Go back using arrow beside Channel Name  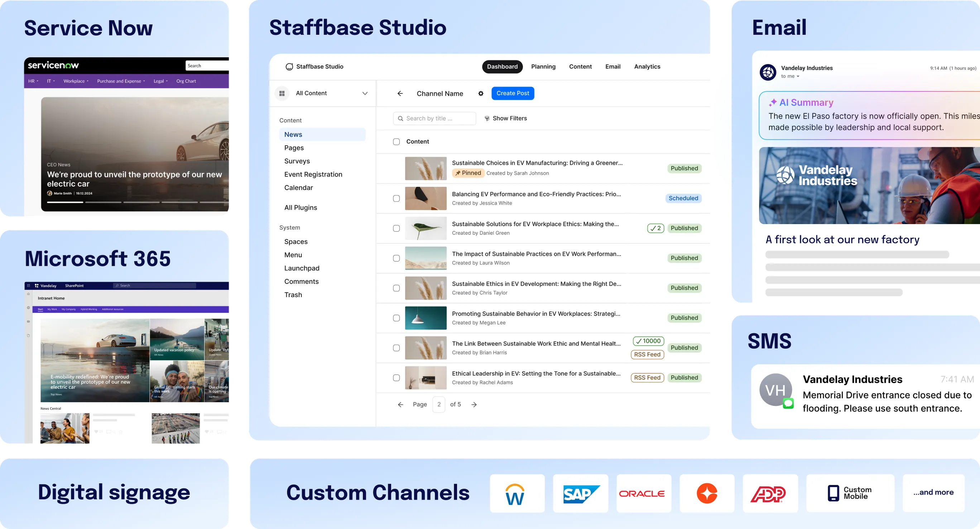click(400, 93)
